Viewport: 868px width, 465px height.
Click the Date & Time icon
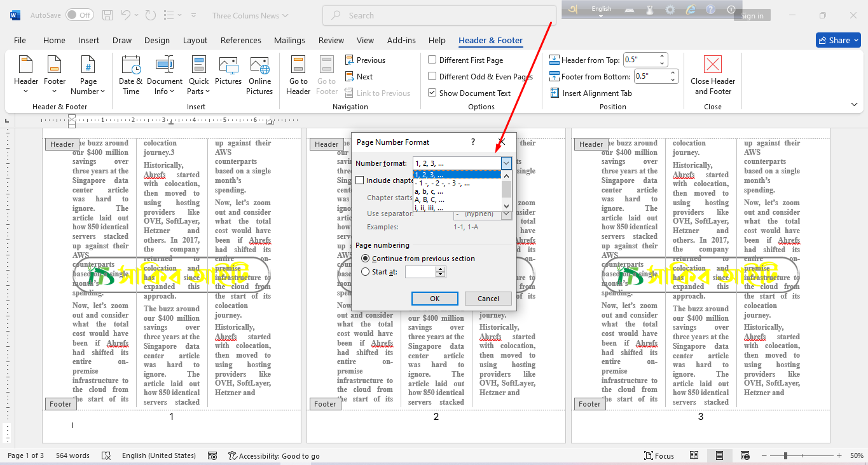pyautogui.click(x=130, y=66)
